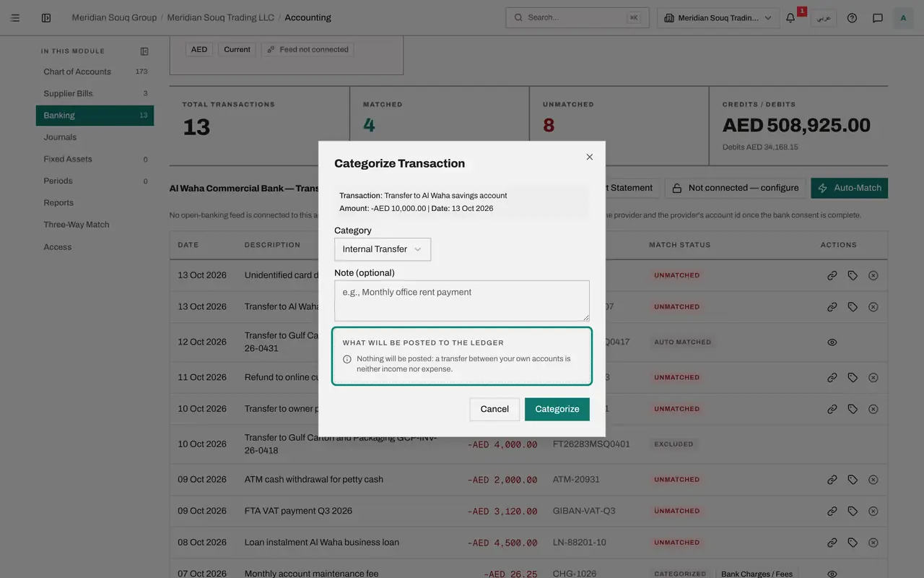
Task: Exclude icon for ATM cash withdrawal row
Action: [873, 480]
